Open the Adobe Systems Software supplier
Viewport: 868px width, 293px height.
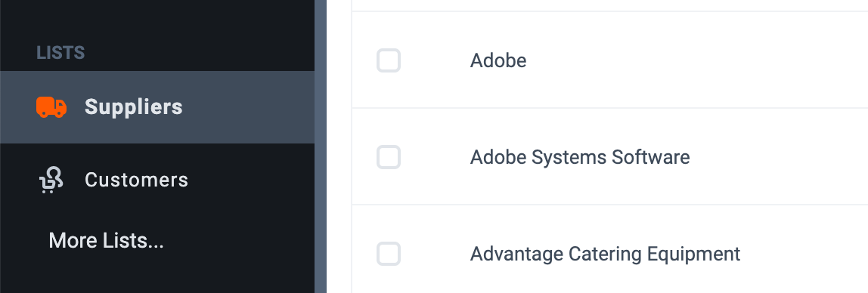point(580,157)
